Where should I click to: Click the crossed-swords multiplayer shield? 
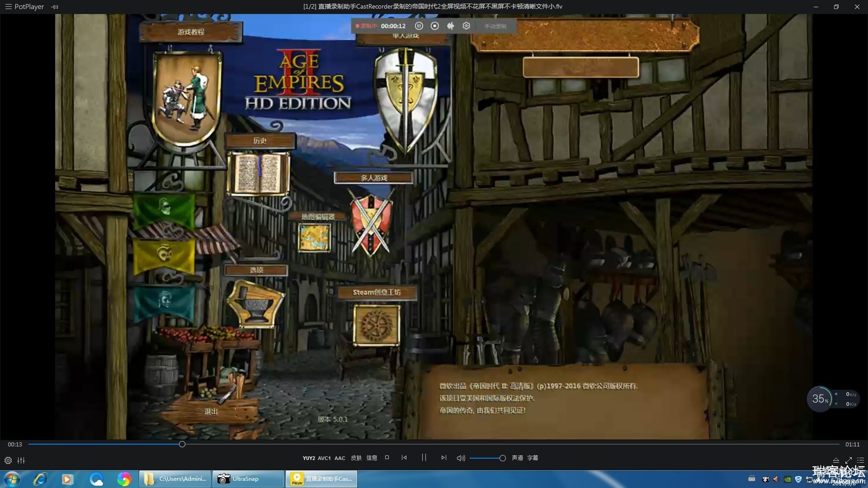pyautogui.click(x=372, y=224)
